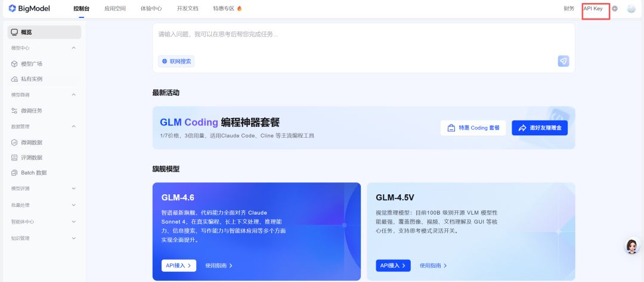Toggle the 联网搜索 option

coord(176,61)
